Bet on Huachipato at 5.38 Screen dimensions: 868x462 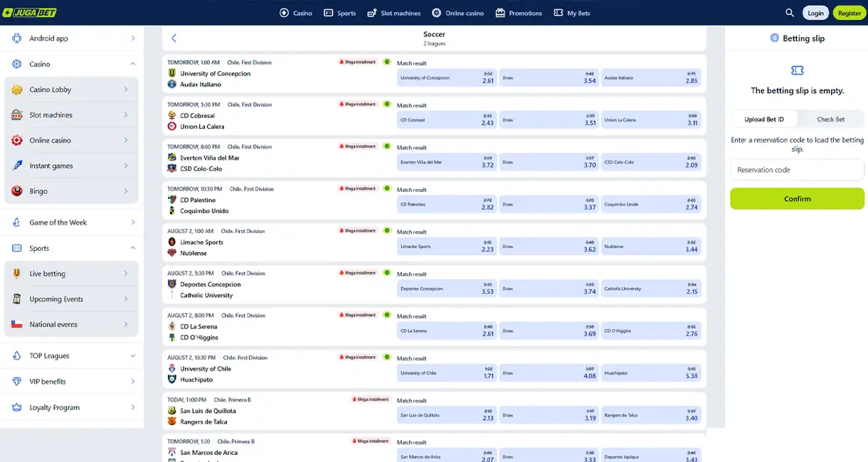click(x=651, y=372)
